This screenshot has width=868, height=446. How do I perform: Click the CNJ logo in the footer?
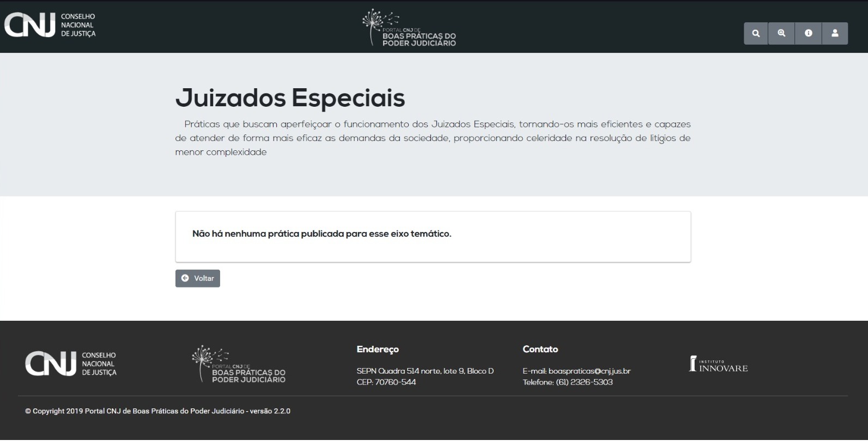(x=71, y=364)
